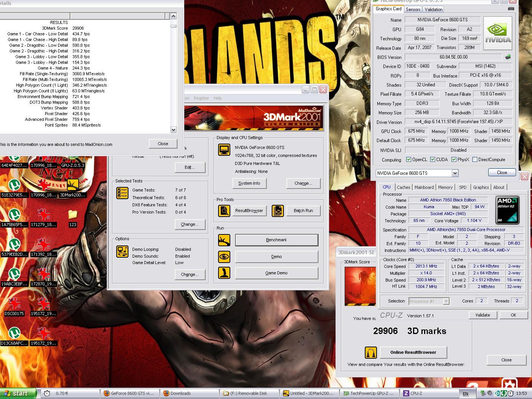Click the Demo button in Run section
The width and height of the screenshot is (532, 399).
[276, 256]
